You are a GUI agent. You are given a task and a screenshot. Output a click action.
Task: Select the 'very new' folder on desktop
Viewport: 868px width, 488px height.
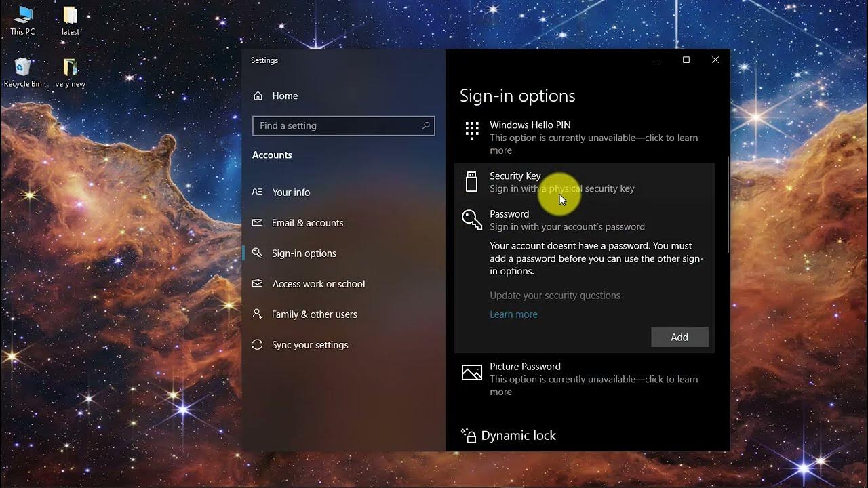click(71, 73)
